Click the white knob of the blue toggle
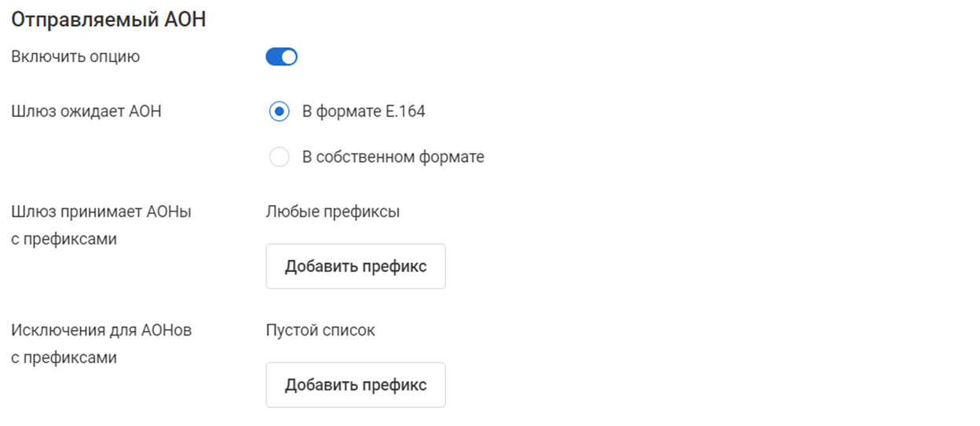 [x=289, y=57]
